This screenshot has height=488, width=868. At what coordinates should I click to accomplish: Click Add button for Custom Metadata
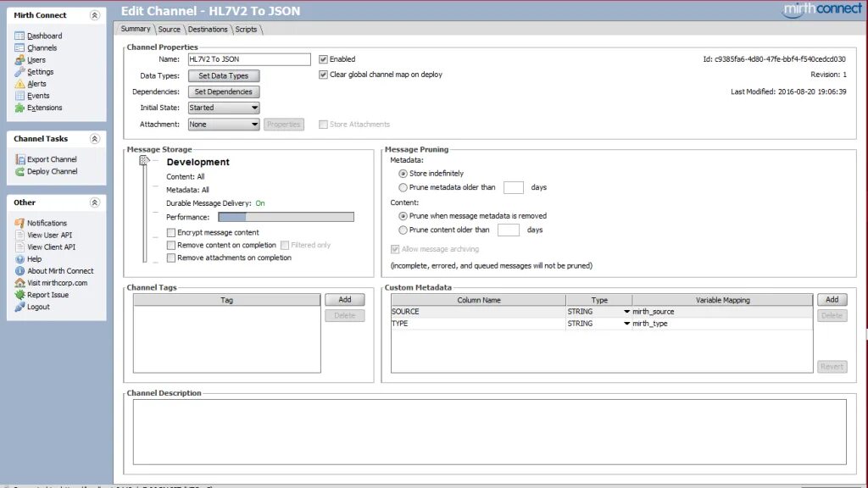point(832,299)
